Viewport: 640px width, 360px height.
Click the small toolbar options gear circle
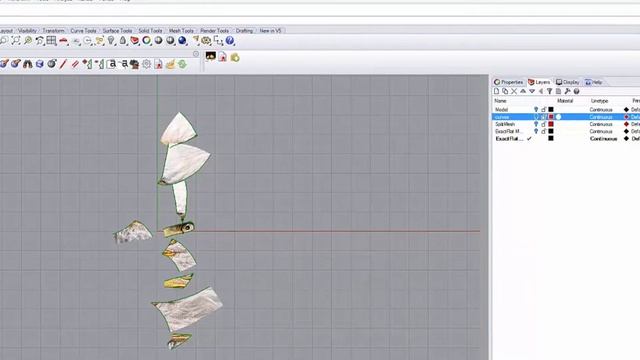tap(196, 54)
